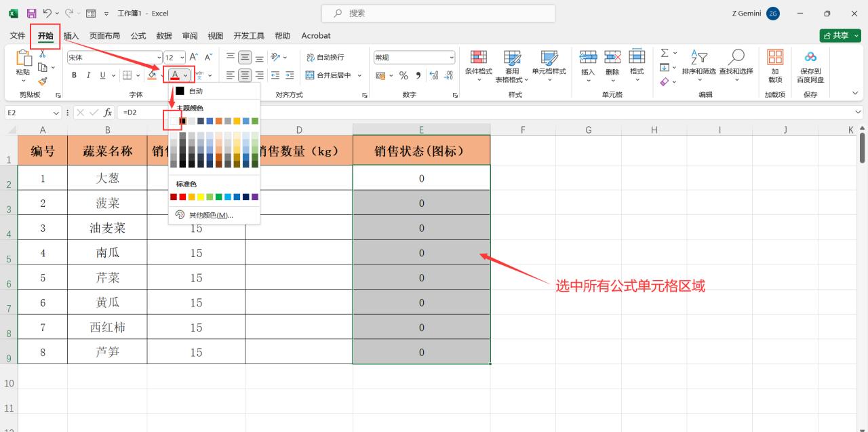The image size is (868, 432).
Task: Toggle bottom vertical alignment
Action: pos(259,58)
